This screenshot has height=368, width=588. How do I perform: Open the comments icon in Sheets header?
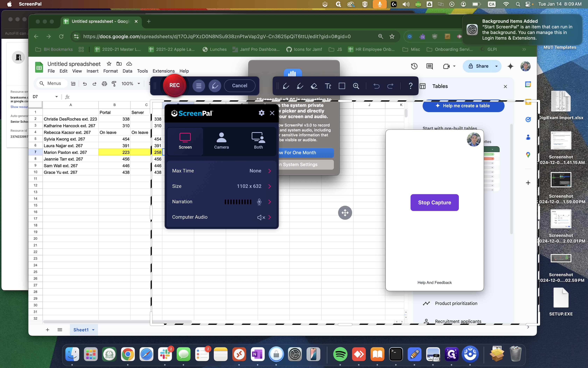pyautogui.click(x=429, y=66)
